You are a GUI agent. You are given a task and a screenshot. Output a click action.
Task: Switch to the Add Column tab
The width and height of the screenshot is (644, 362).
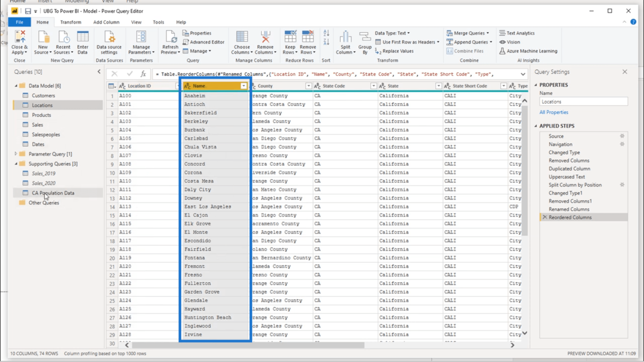[106, 22]
